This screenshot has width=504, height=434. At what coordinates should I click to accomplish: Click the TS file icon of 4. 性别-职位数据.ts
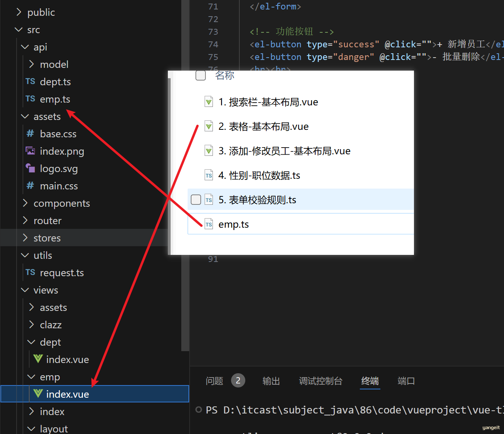point(209,175)
